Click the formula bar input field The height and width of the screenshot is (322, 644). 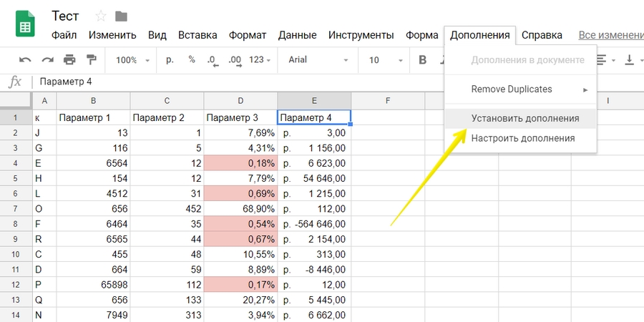pyautogui.click(x=215, y=82)
